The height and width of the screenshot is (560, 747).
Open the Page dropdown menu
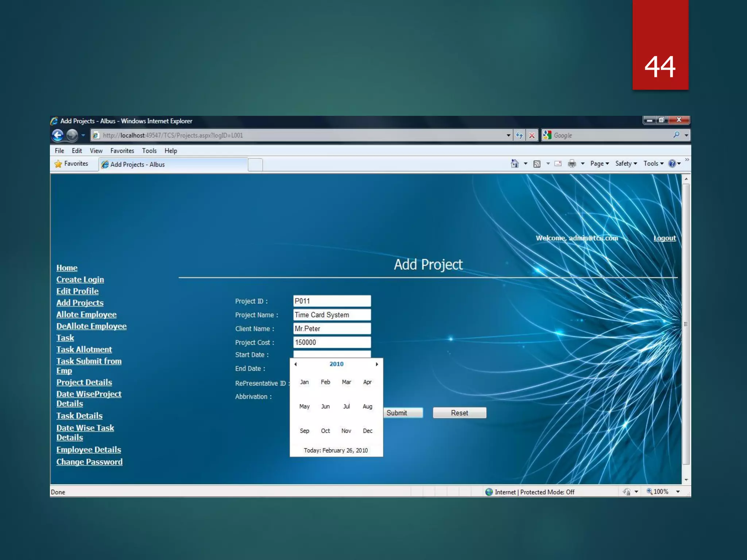(599, 164)
